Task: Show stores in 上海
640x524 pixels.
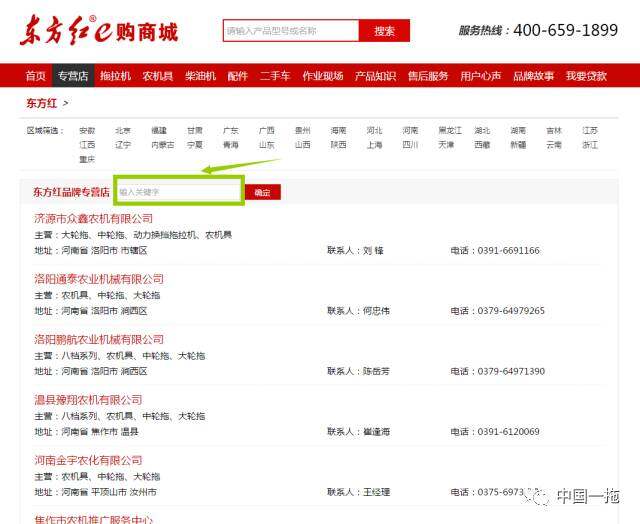Action: pyautogui.click(x=374, y=145)
